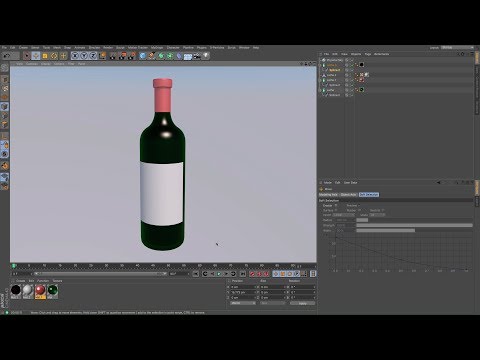Open coordinate Object mode dropdown

click(243, 303)
